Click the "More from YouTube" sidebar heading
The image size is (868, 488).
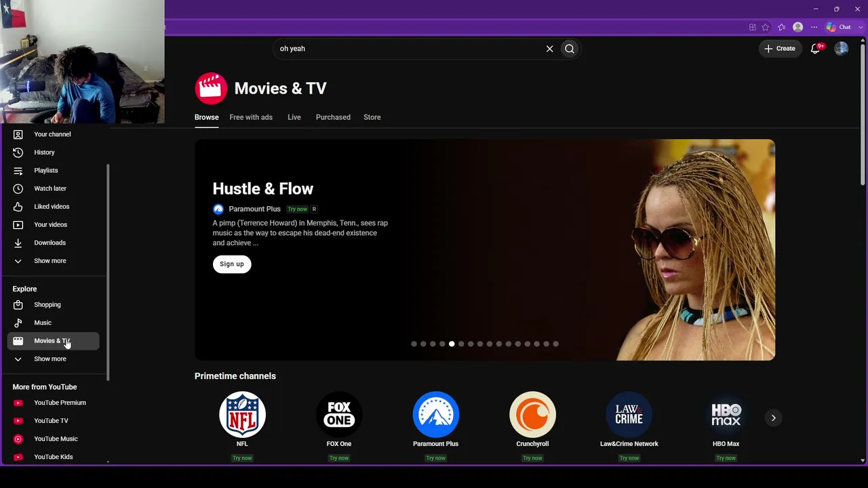tap(45, 387)
